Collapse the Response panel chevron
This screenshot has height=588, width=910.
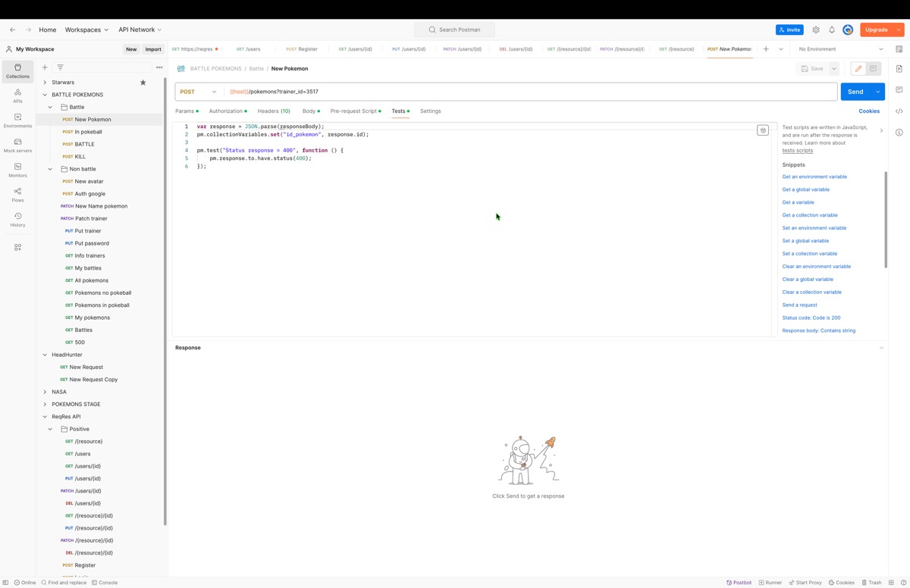click(881, 348)
